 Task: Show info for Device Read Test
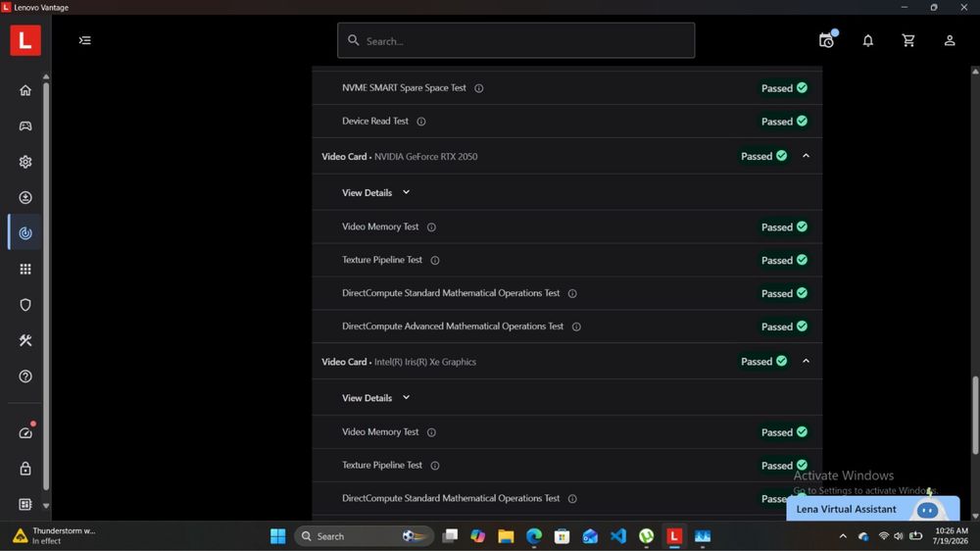(x=421, y=122)
